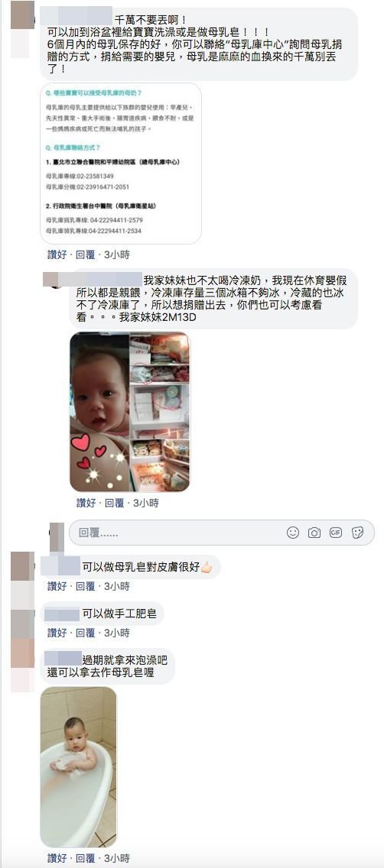Image resolution: width=384 pixels, height=868 pixels.
Task: Like the 可以做手工肥皂 comment
Action: click(57, 632)
